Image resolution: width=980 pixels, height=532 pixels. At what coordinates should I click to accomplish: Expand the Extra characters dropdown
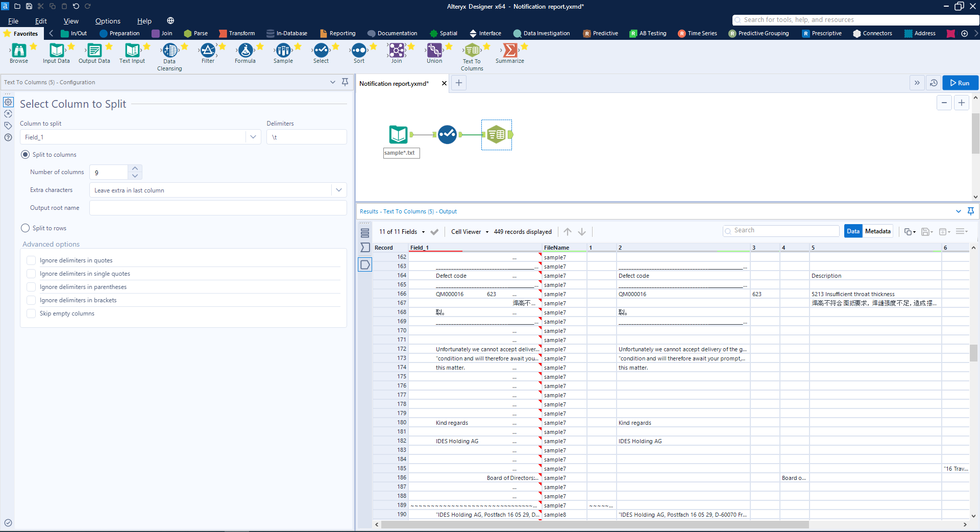tap(338, 189)
